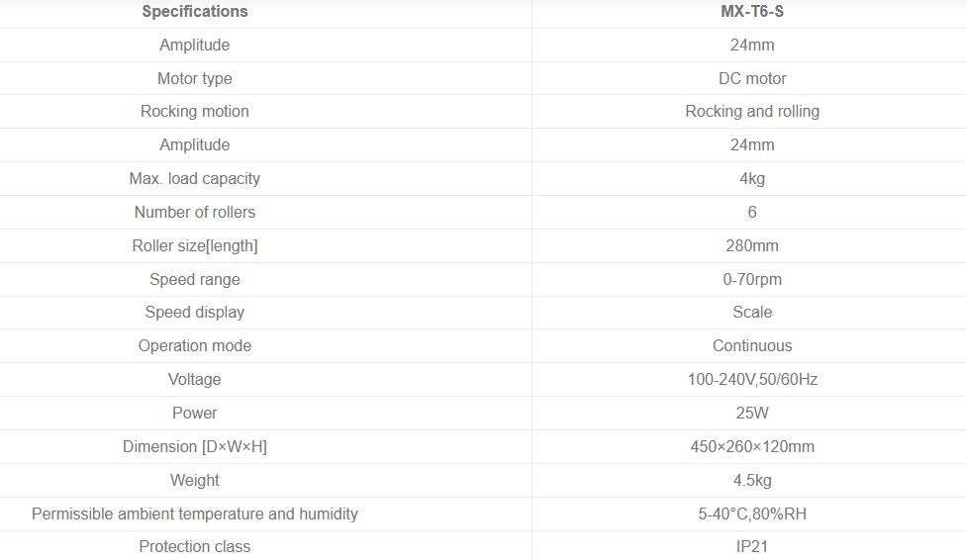Image resolution: width=966 pixels, height=560 pixels.
Task: Click the 0-70rpm speed value
Action: (x=752, y=280)
